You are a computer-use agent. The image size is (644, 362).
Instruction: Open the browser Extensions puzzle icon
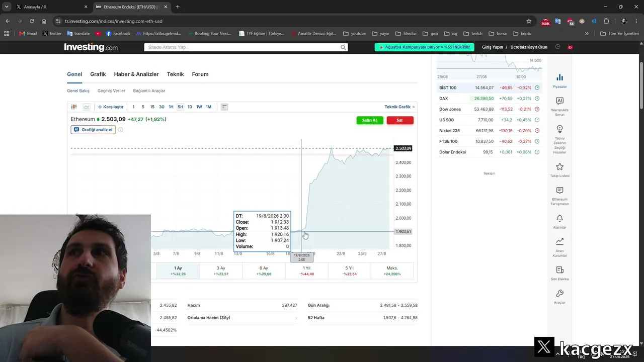(x=606, y=21)
